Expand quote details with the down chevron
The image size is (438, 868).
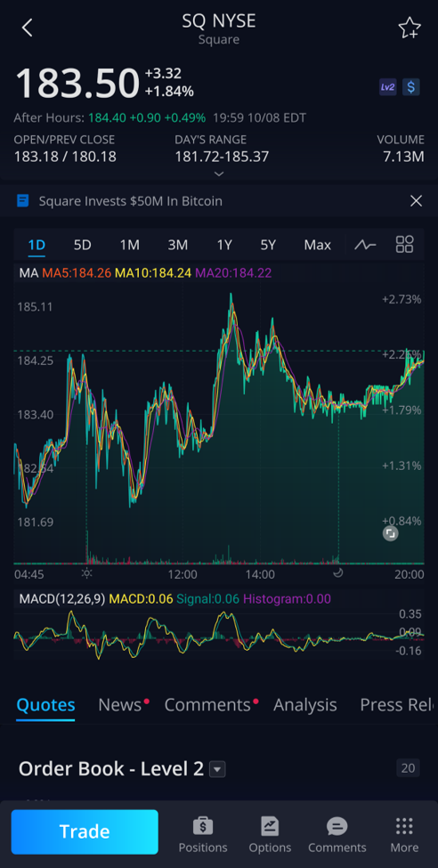tap(219, 174)
